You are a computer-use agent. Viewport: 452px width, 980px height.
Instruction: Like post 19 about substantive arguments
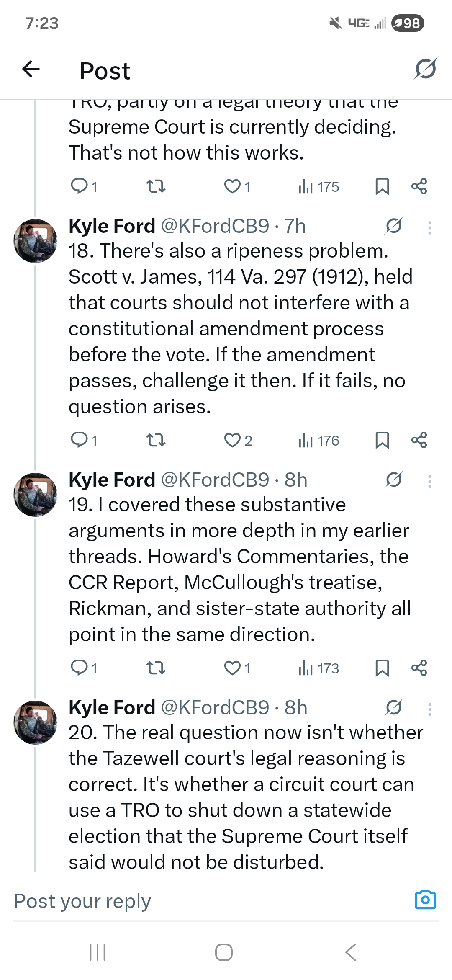pos(233,668)
